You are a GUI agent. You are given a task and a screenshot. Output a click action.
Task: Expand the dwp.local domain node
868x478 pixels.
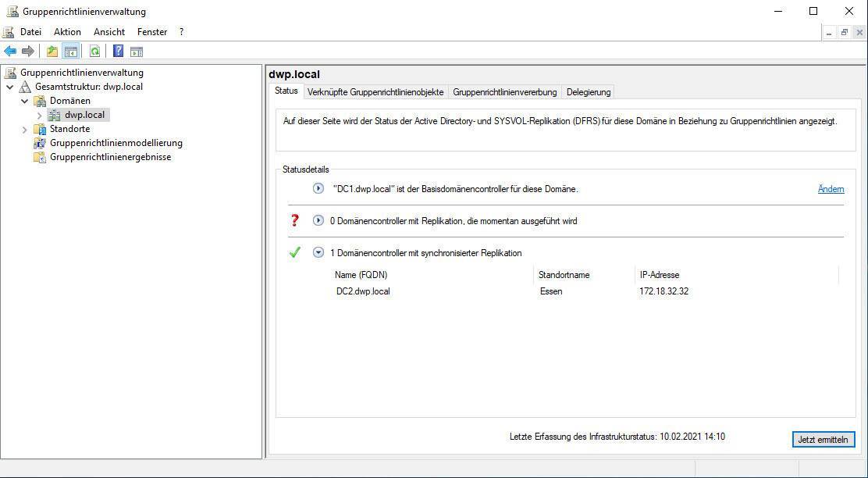40,115
